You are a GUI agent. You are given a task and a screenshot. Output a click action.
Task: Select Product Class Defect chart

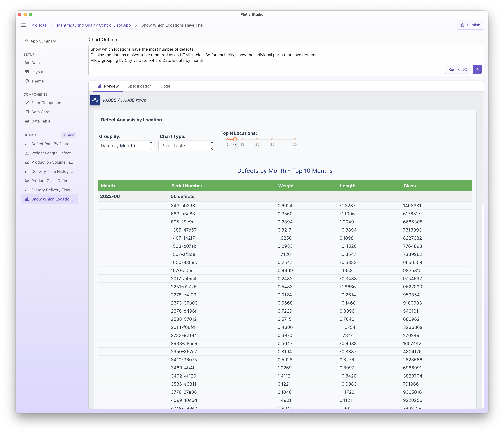[52, 181]
